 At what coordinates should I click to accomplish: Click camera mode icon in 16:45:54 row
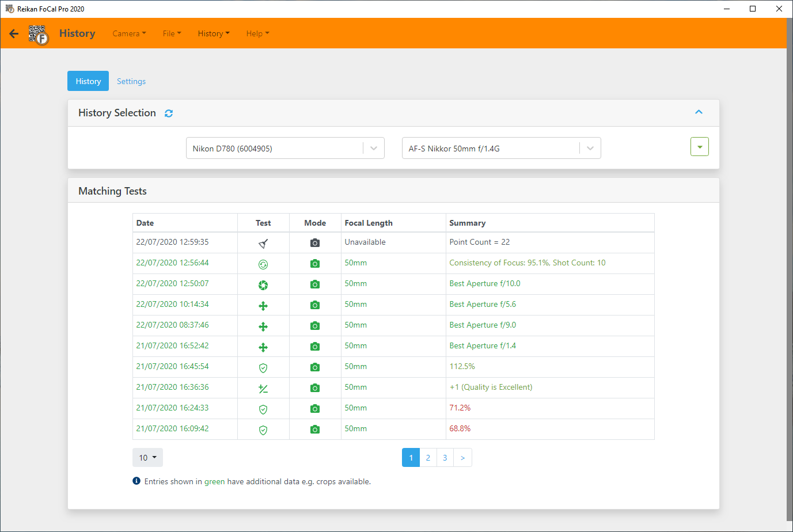pyautogui.click(x=315, y=367)
